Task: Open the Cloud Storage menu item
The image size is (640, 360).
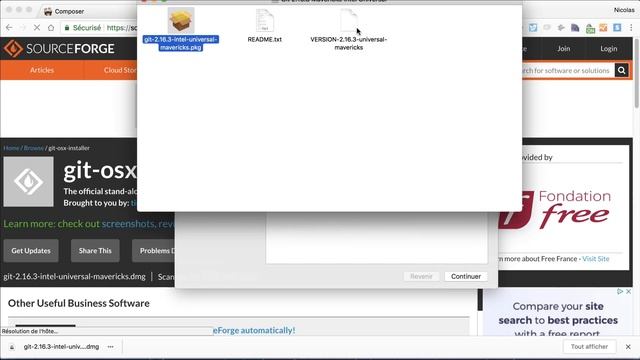Action: tap(120, 70)
